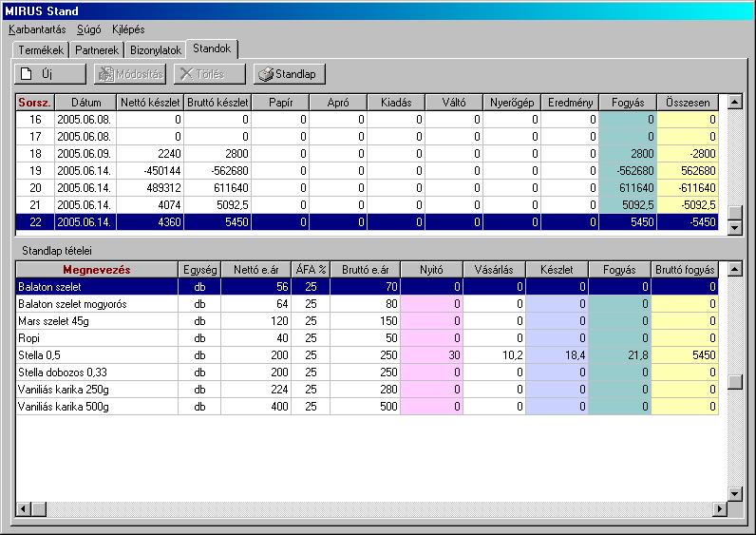Click the 5450 Bruttó fogyás cell for Stella 0,5
Image resolution: width=756 pixels, height=535 pixels.
click(685, 355)
